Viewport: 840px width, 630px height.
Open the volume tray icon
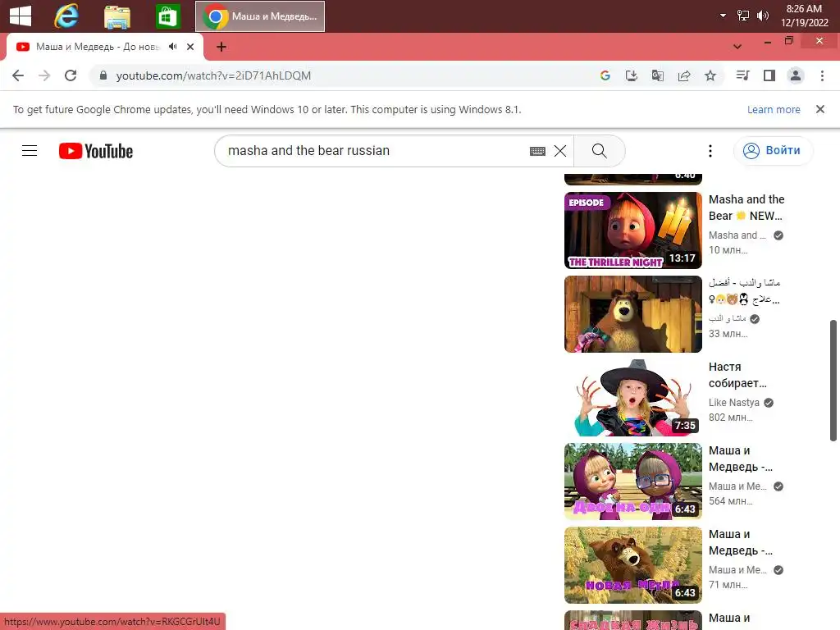[x=763, y=16]
